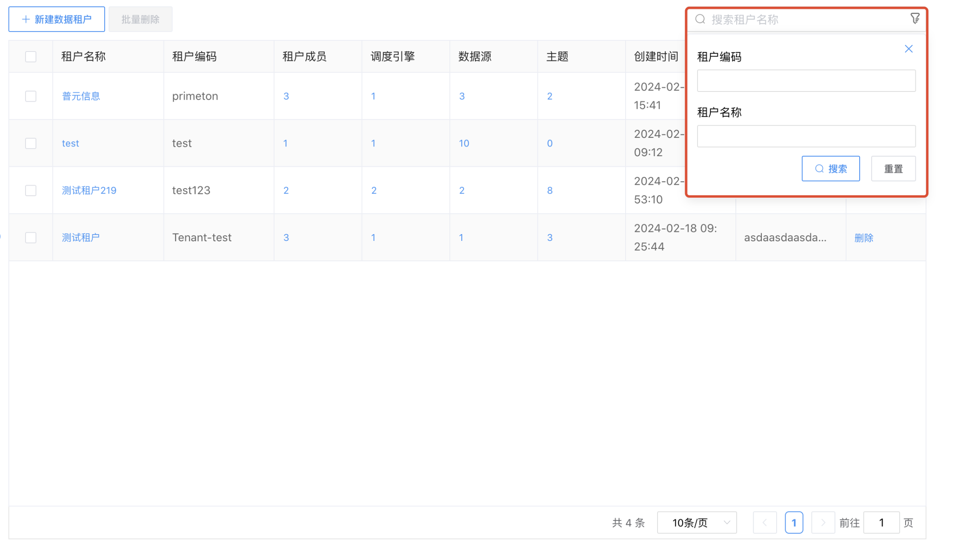Check the checkbox for the test tenant row

[30, 143]
